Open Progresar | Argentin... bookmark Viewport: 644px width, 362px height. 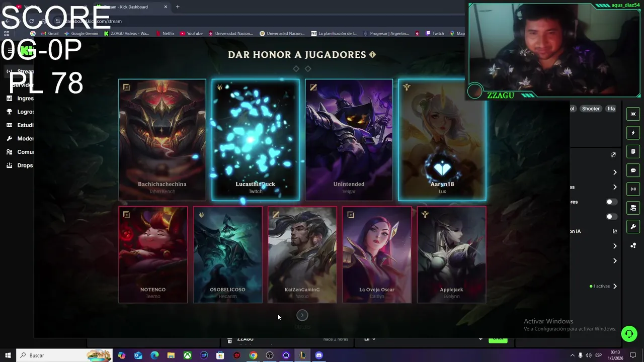[386, 34]
